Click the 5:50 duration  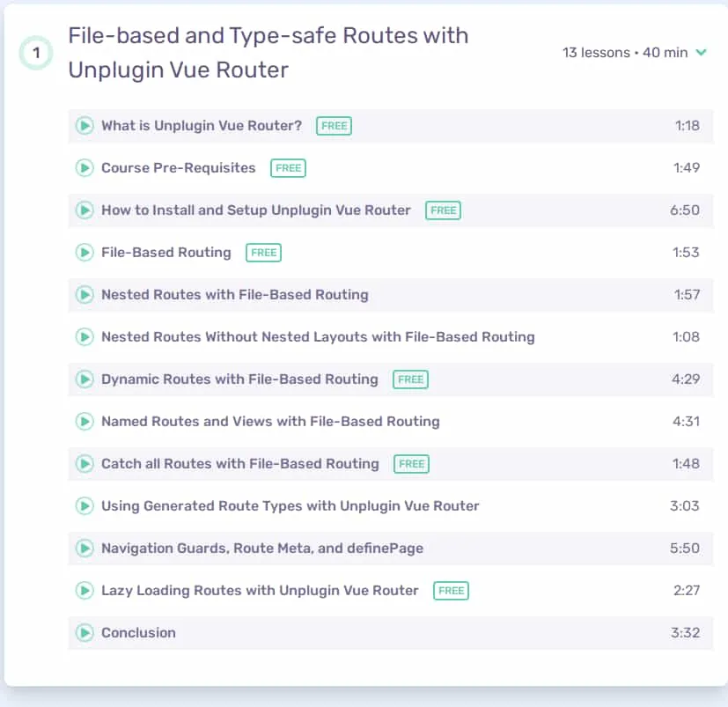pos(685,549)
